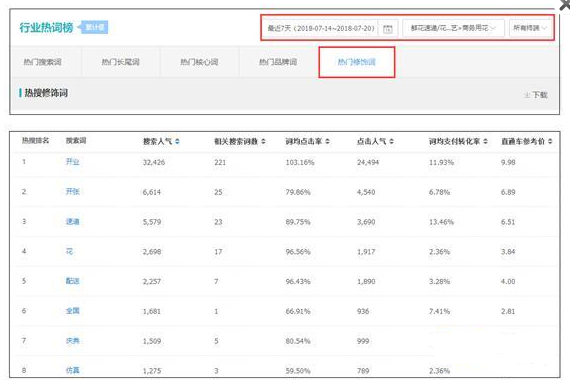The height and width of the screenshot is (386, 570).
Task: Open the search term 仿真 link
Action: pyautogui.click(x=72, y=370)
